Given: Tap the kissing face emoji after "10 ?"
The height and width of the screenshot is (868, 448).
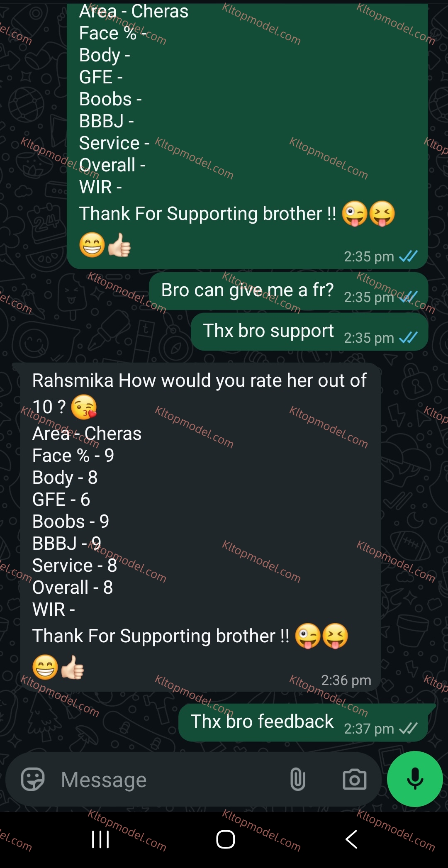Looking at the screenshot, I should tap(84, 407).
